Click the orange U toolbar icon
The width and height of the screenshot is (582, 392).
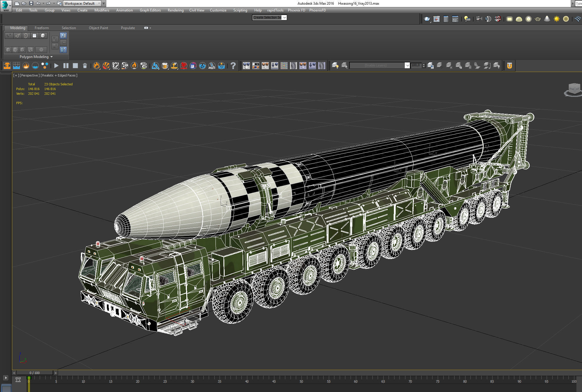pos(510,66)
